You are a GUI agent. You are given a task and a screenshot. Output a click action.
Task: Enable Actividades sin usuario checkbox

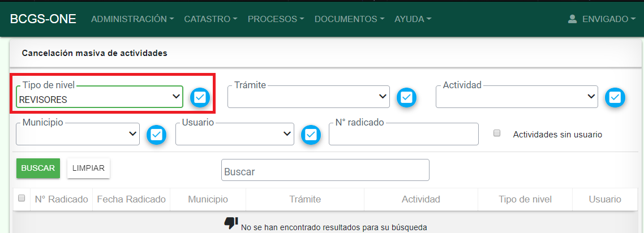click(497, 133)
